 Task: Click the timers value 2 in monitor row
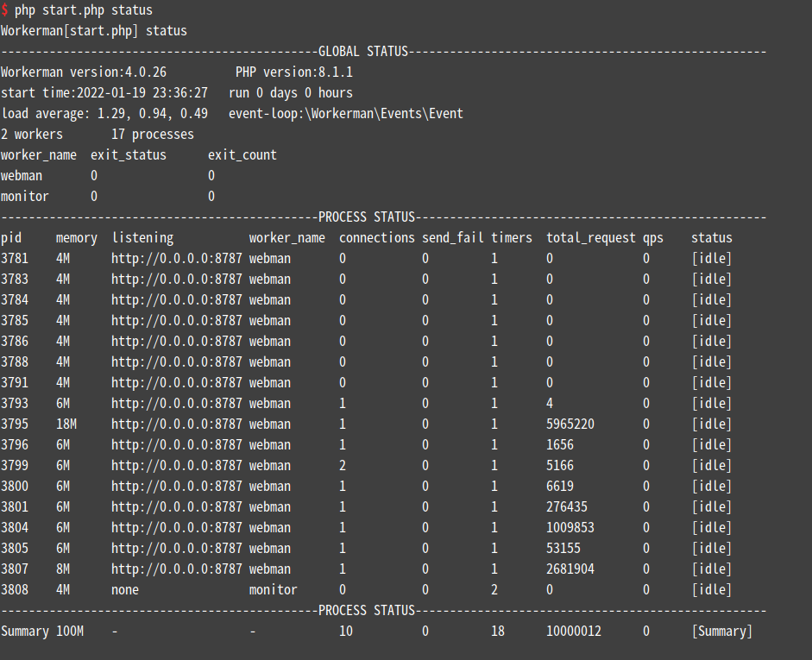494,590
